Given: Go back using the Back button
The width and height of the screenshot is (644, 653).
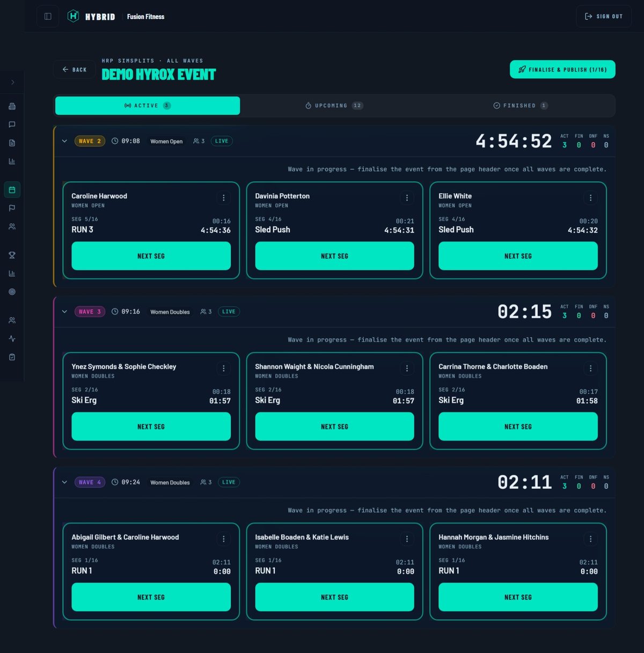Looking at the screenshot, I should pos(74,69).
